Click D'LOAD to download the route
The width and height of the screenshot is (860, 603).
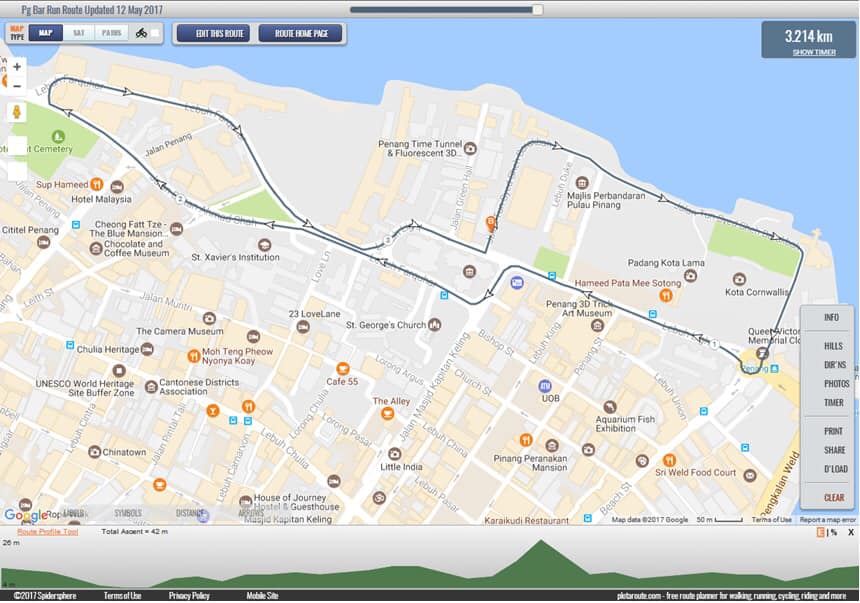(835, 469)
